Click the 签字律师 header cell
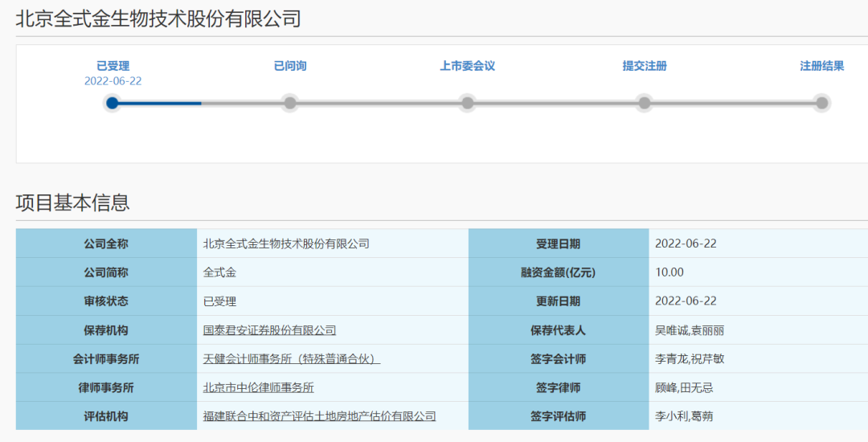The image size is (868, 442). pyautogui.click(x=559, y=388)
